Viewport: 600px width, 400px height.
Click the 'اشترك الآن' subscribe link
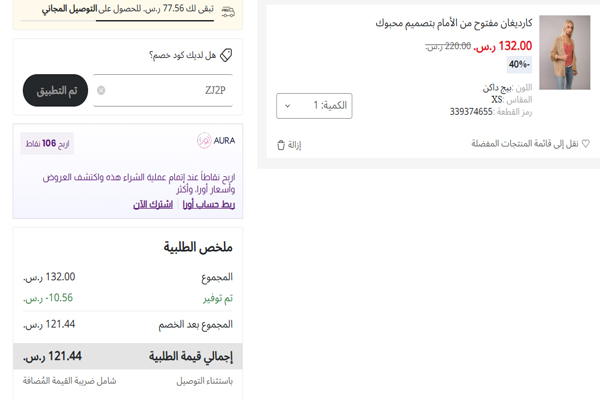point(153,204)
